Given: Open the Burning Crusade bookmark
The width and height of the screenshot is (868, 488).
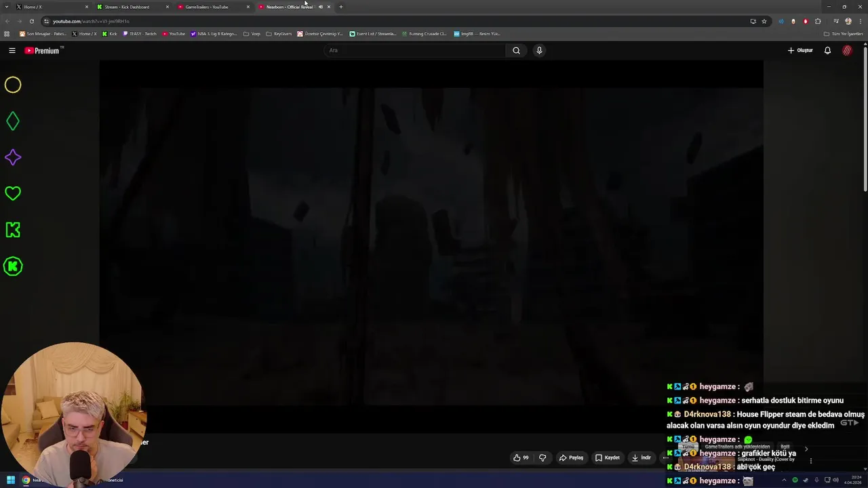Looking at the screenshot, I should point(425,33).
